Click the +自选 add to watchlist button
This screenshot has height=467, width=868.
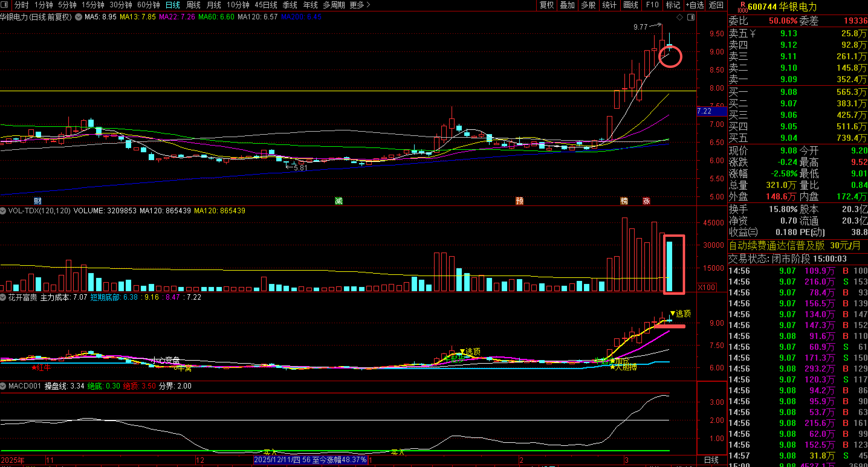(x=695, y=5)
